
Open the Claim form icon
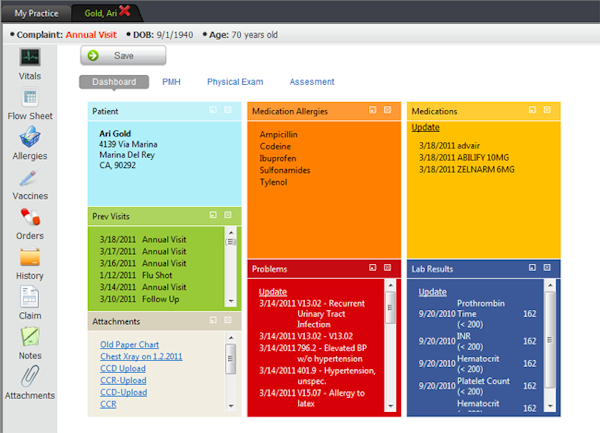tap(30, 297)
